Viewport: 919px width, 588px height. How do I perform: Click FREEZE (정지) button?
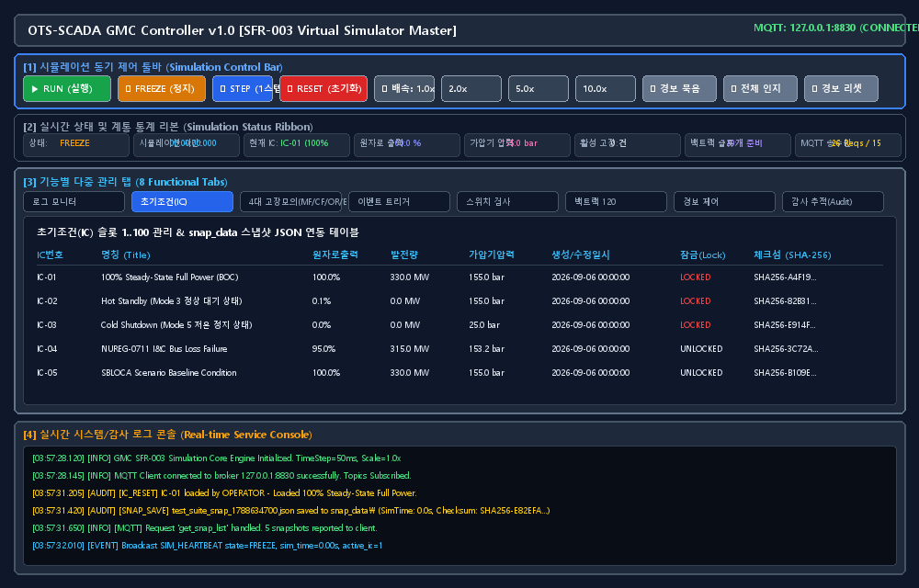(162, 89)
